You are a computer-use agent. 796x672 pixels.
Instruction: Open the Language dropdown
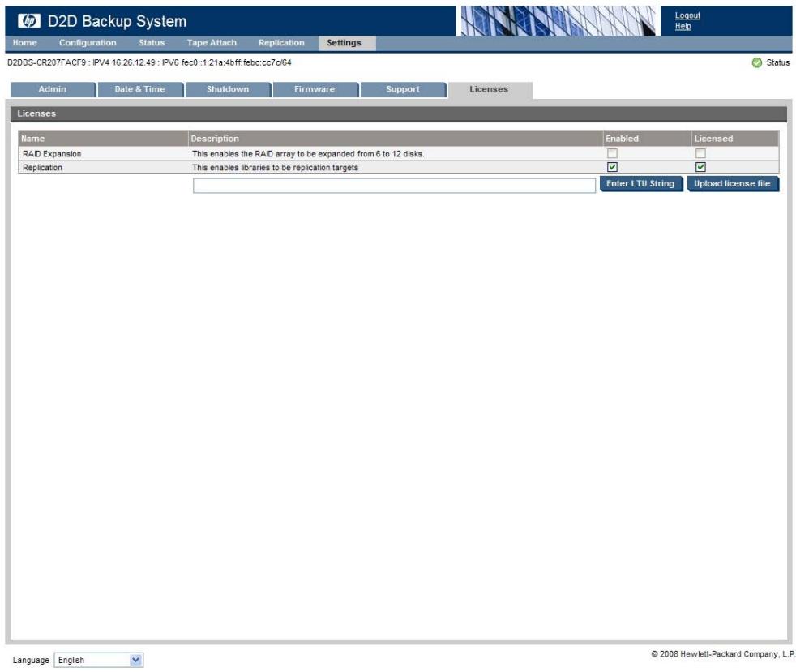point(98,660)
